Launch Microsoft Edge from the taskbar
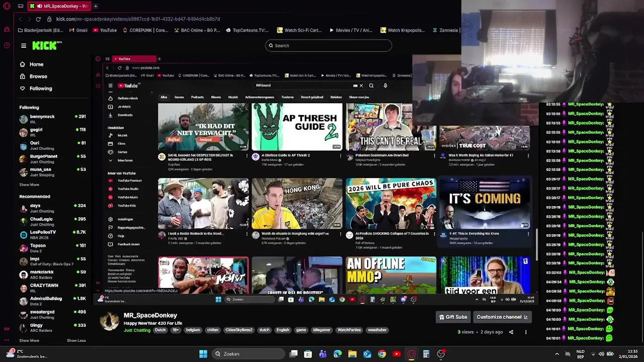Image resolution: width=644 pixels, height=362 pixels. pyautogui.click(x=338, y=354)
